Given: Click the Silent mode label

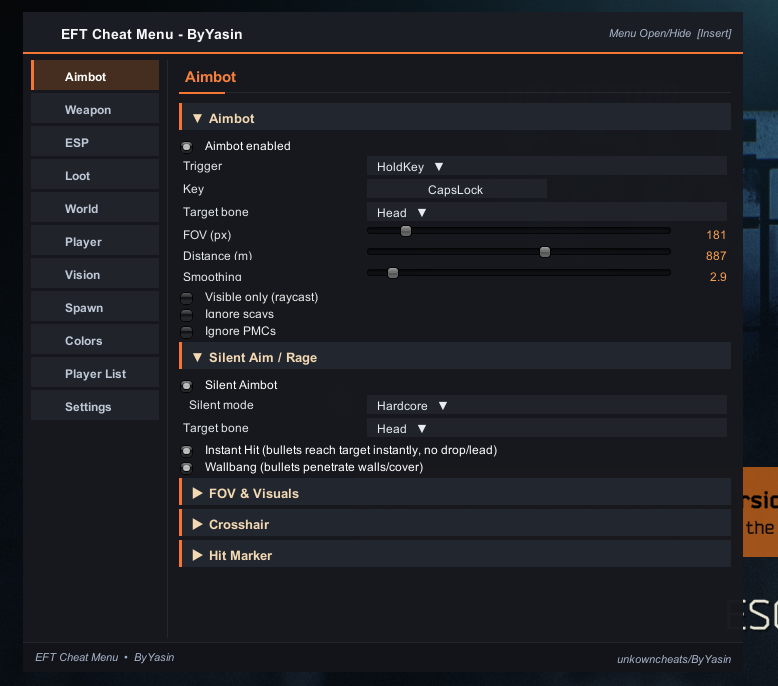Looking at the screenshot, I should 221,405.
